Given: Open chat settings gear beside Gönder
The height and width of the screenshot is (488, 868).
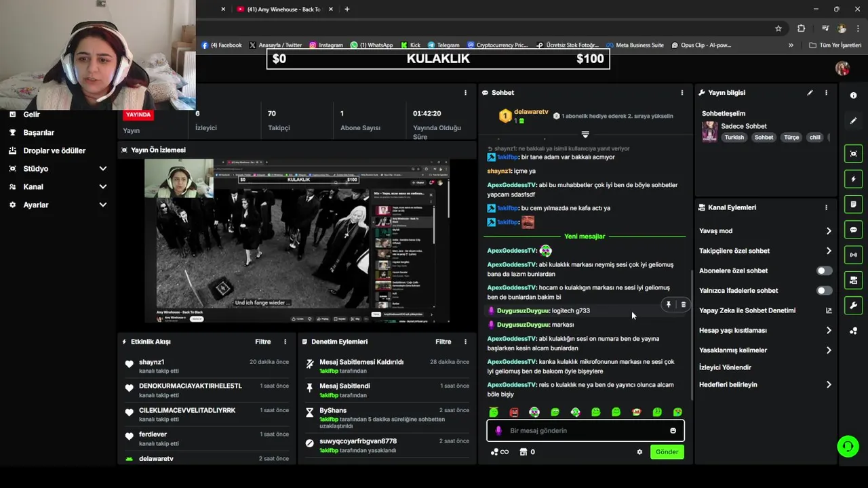Looking at the screenshot, I should click(639, 452).
